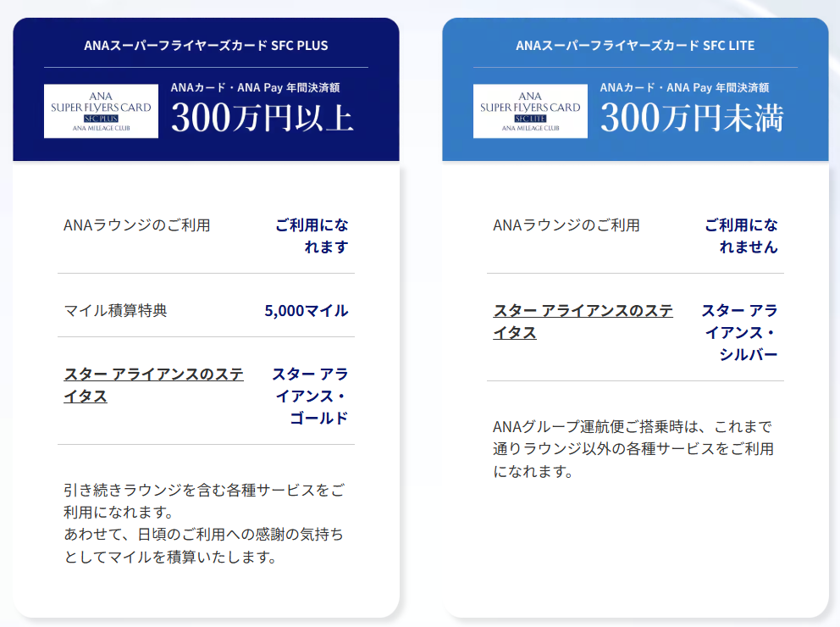
Task: Click the SFC PLUS card logo image
Action: tap(101, 109)
